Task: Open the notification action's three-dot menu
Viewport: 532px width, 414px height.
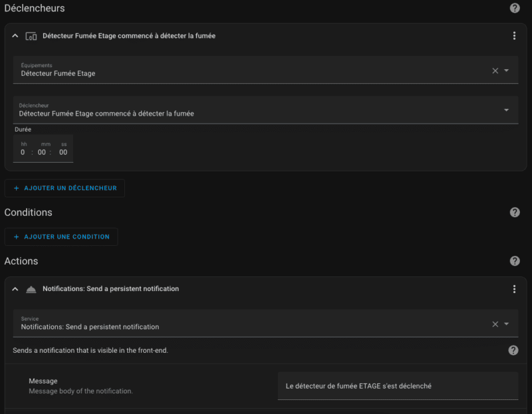Action: [514, 289]
